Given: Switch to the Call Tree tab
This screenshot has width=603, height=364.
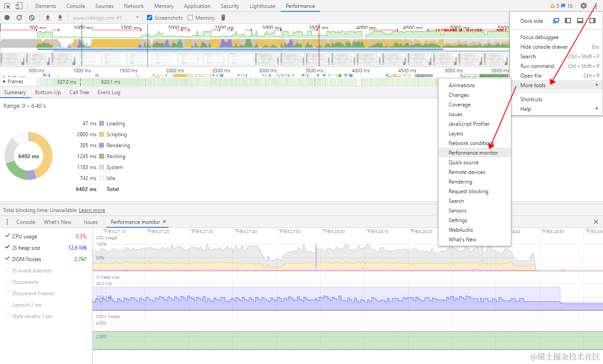Looking at the screenshot, I should pyautogui.click(x=79, y=92).
